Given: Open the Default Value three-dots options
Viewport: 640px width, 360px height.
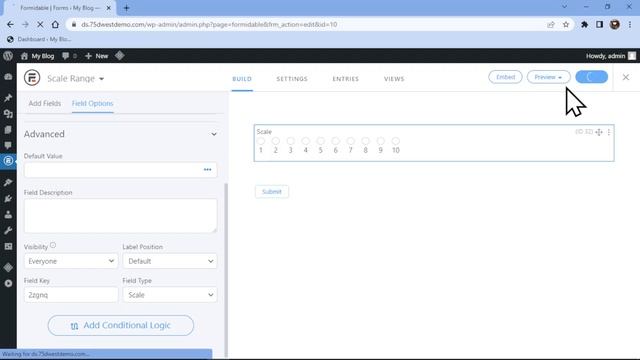Looking at the screenshot, I should click(x=208, y=169).
